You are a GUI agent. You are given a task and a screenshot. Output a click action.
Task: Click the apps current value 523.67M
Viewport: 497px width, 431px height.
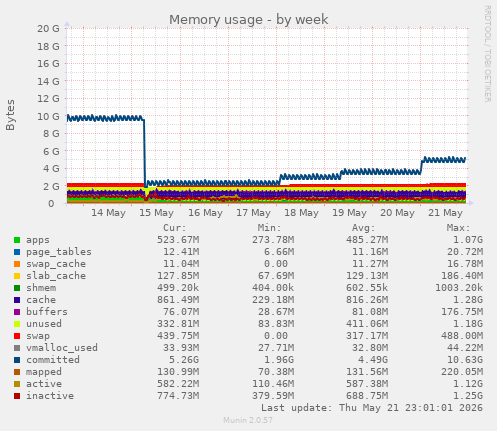(x=178, y=240)
